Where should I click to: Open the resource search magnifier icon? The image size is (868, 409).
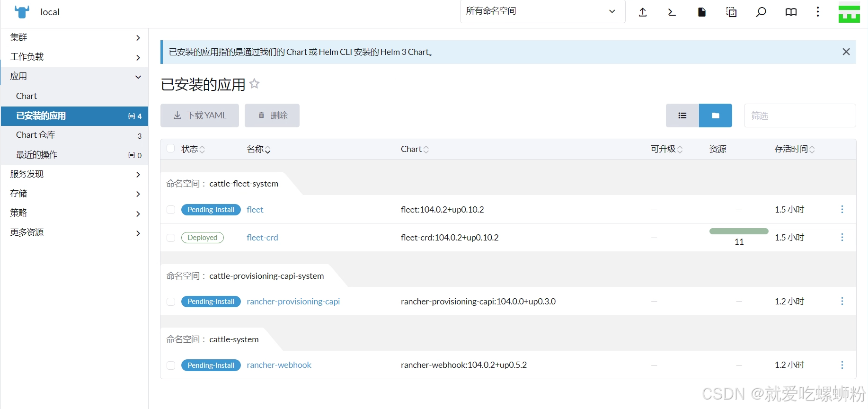761,12
